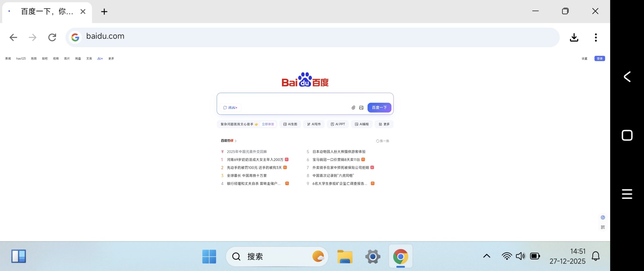Open the AI编程 coding tool
Viewport: 644px width, 271px height.
(361, 124)
